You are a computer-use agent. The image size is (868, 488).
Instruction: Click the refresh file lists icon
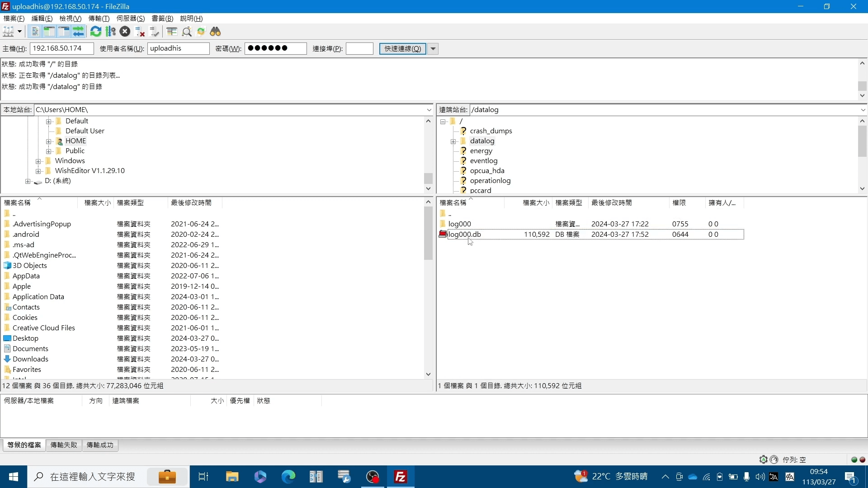click(x=96, y=32)
